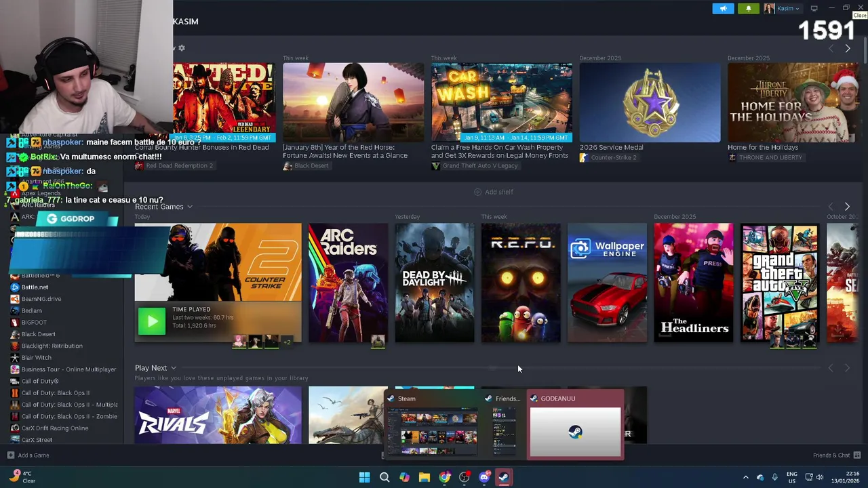Follow the THRONE AND LIBERTY link
Screen dimensions: 868x488
pos(771,158)
